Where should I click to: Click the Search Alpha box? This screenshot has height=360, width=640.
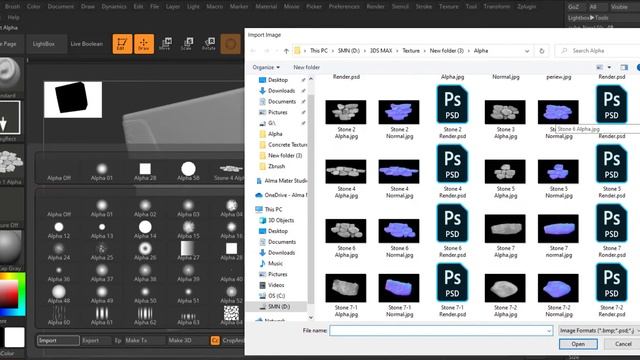point(598,51)
